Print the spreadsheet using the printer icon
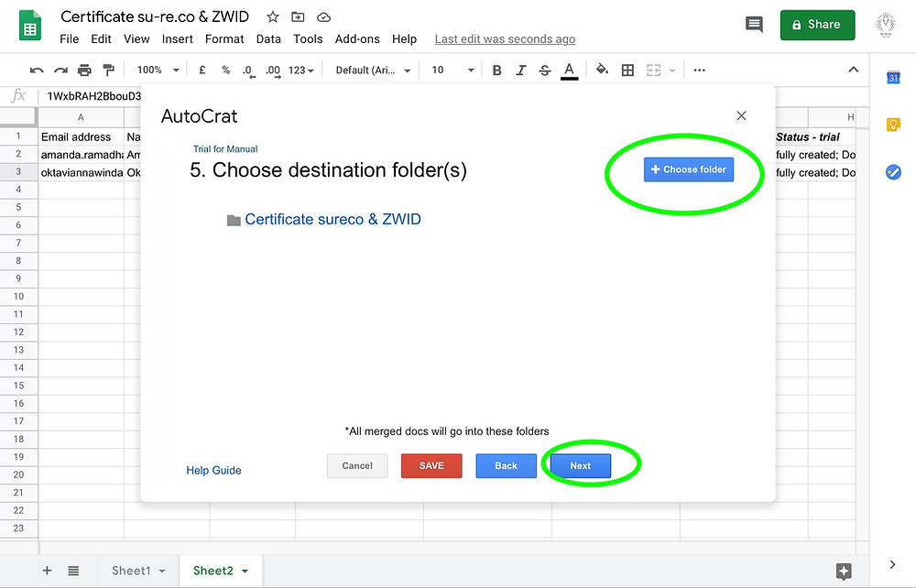The image size is (916, 588). click(x=84, y=71)
